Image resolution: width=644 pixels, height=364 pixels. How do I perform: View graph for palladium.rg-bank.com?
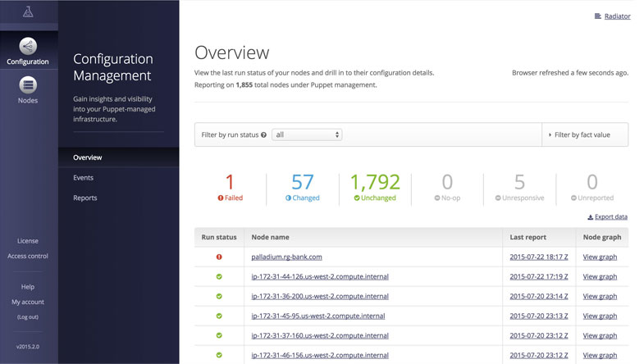pyautogui.click(x=600, y=257)
